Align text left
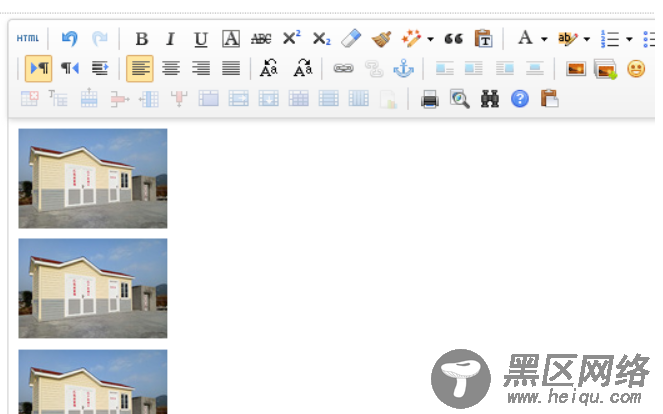The width and height of the screenshot is (663, 414). click(x=140, y=68)
